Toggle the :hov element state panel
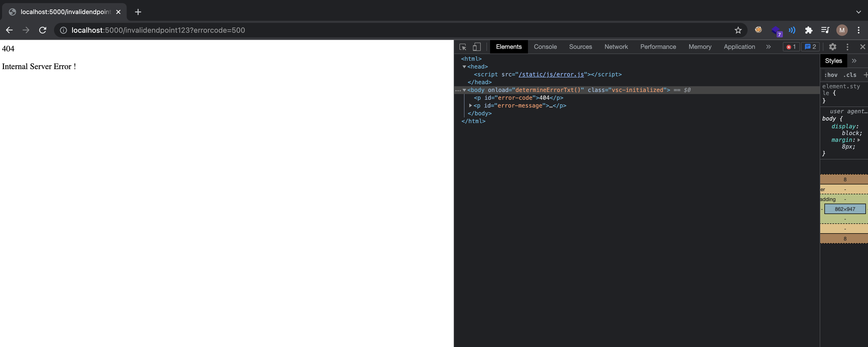 click(x=831, y=75)
